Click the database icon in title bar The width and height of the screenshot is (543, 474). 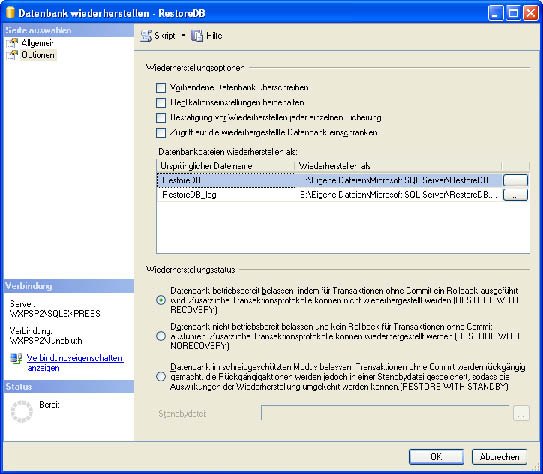click(10, 12)
